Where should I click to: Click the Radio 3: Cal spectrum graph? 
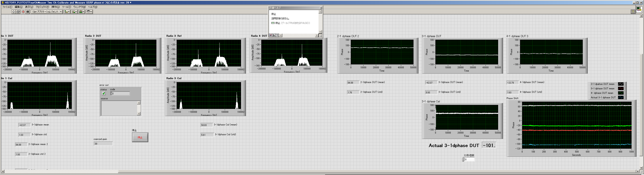coord(209,95)
